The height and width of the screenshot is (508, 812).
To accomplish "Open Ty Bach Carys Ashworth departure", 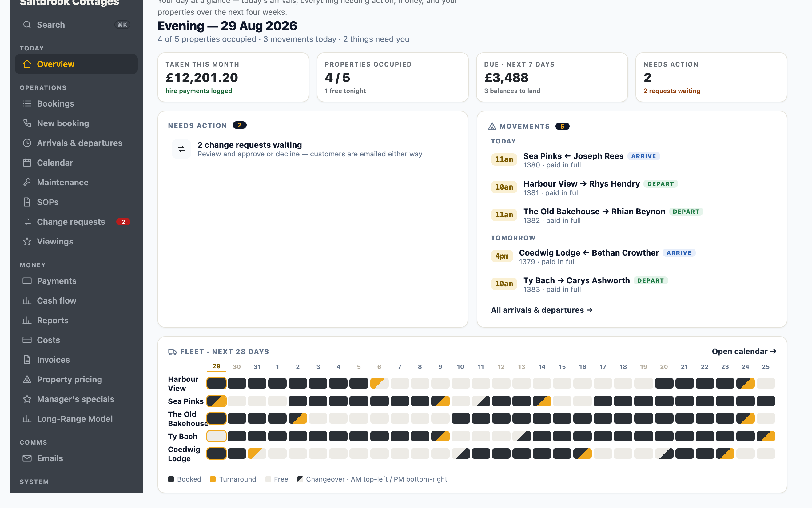I will [632, 284].
